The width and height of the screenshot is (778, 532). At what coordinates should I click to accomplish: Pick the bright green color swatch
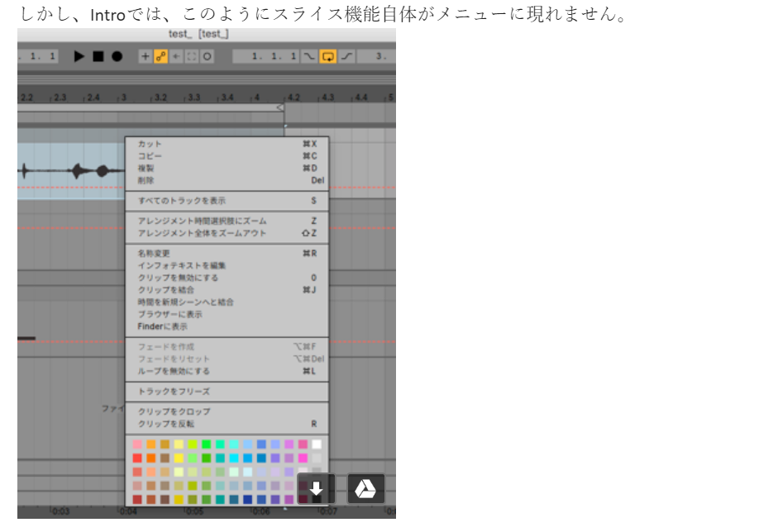206,444
